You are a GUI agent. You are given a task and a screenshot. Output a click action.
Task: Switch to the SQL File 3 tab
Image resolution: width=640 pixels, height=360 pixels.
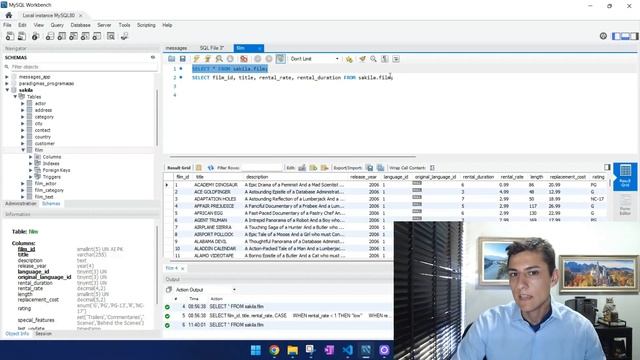212,48
